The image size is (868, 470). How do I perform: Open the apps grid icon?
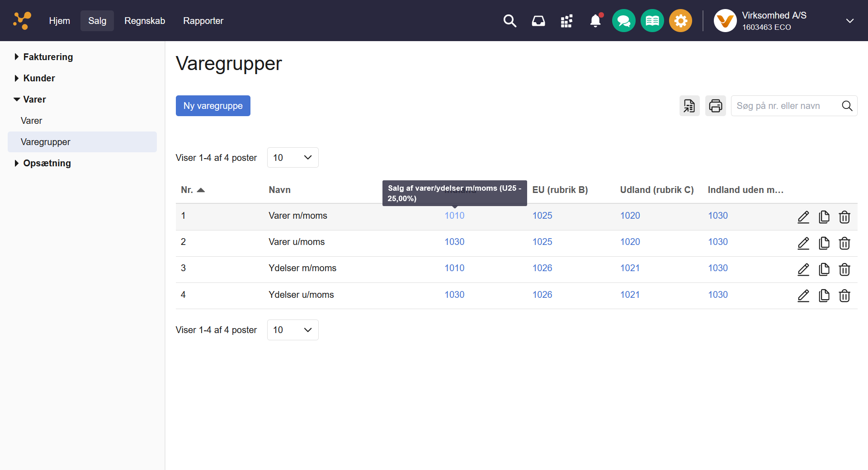pyautogui.click(x=566, y=21)
